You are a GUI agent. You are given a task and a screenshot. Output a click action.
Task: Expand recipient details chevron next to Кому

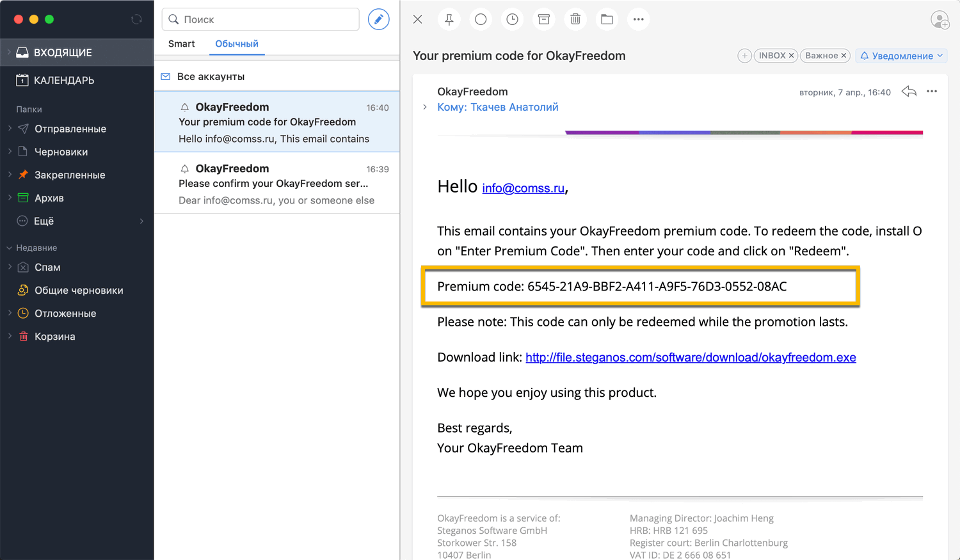point(425,107)
